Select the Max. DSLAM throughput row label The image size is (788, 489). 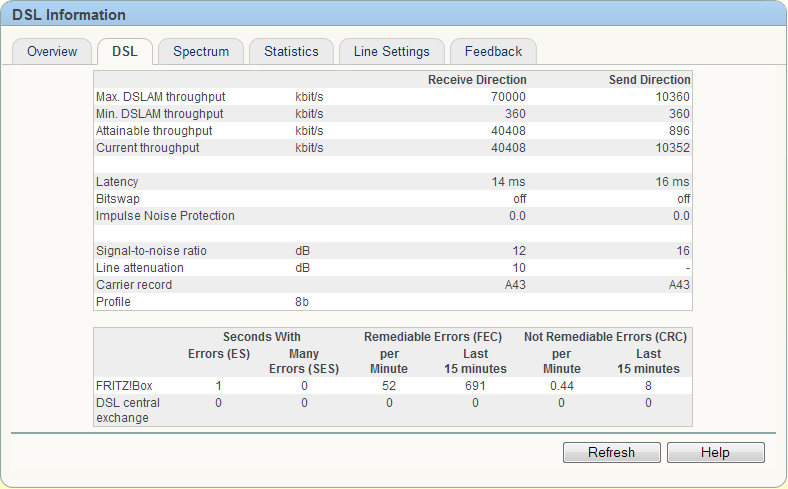tap(160, 97)
